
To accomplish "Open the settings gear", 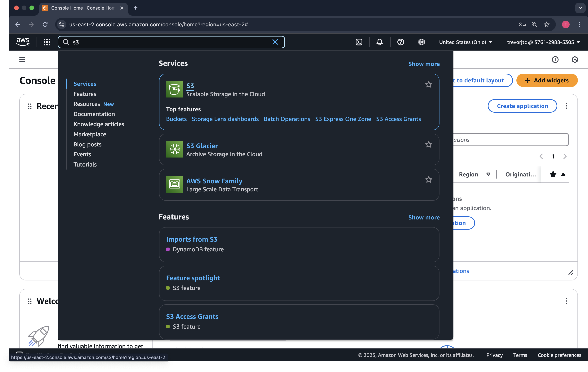I will (421, 42).
